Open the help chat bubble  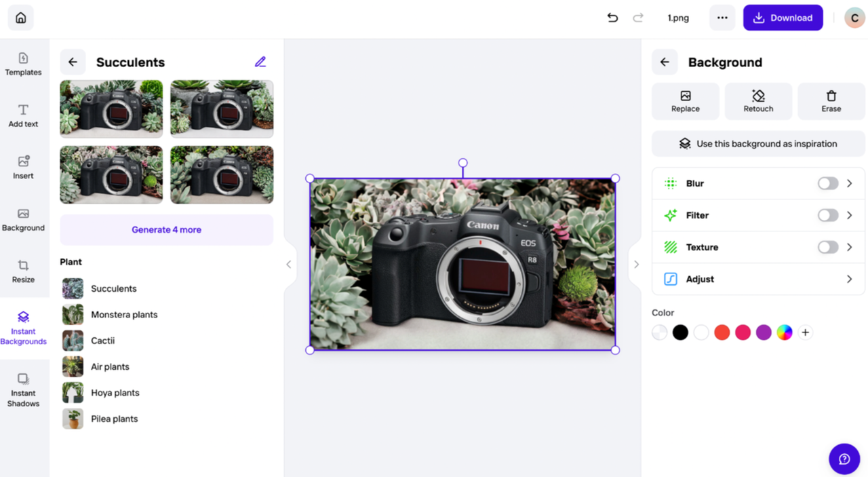(844, 459)
